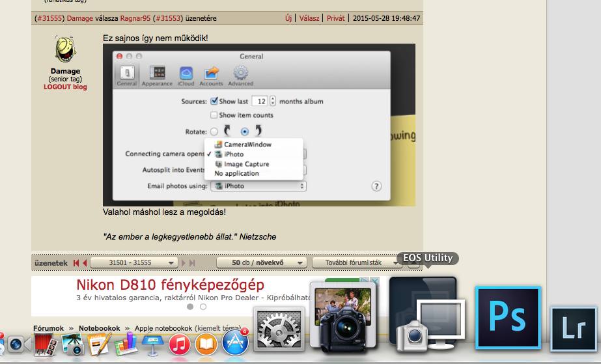601x364 pixels.
Task: Click the post timestamp 2015-05-28 19:48:47
Action: [386, 18]
